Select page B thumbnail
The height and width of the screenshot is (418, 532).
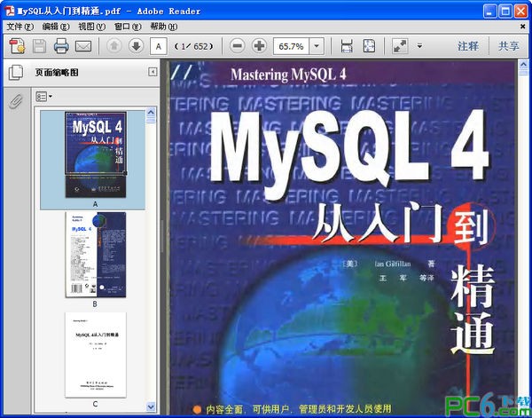[x=96, y=255]
